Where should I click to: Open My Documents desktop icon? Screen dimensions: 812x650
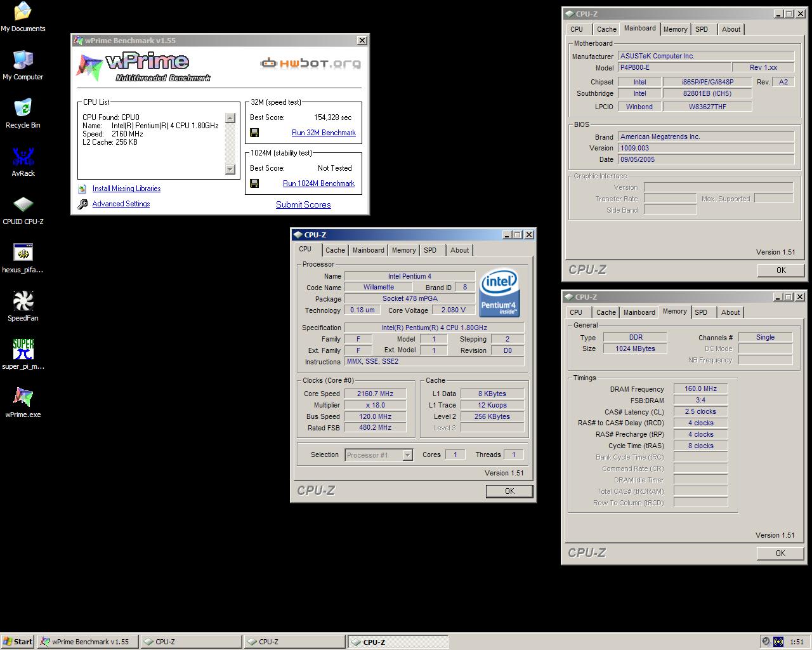[x=23, y=17]
